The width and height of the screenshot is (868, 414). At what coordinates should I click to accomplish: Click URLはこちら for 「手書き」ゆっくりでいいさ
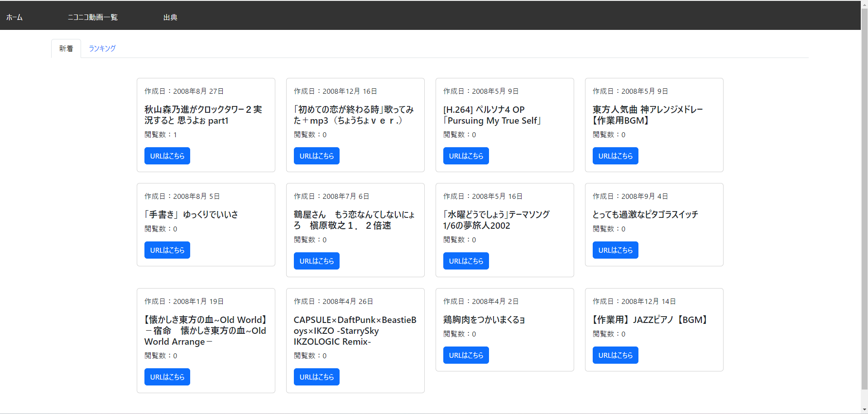[x=167, y=250]
